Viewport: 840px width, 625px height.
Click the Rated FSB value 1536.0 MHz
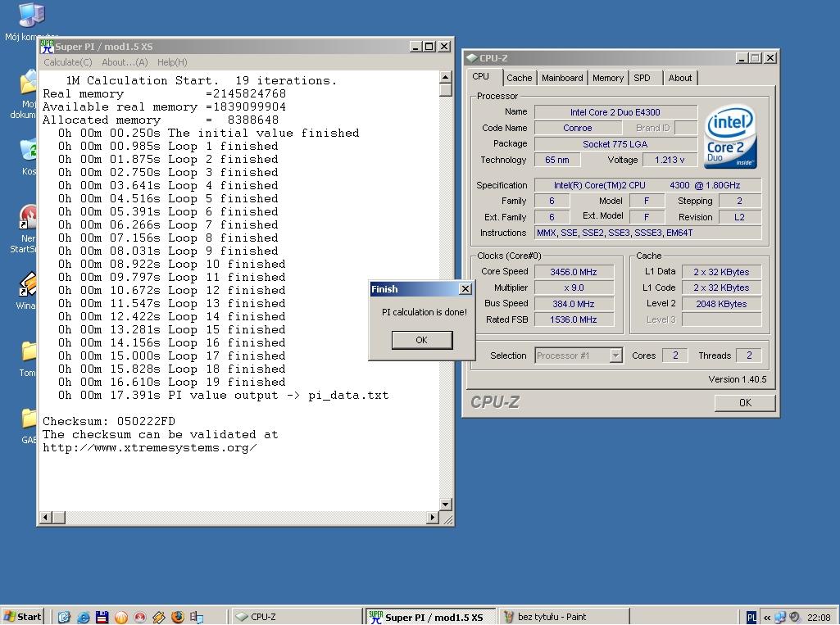tap(574, 319)
